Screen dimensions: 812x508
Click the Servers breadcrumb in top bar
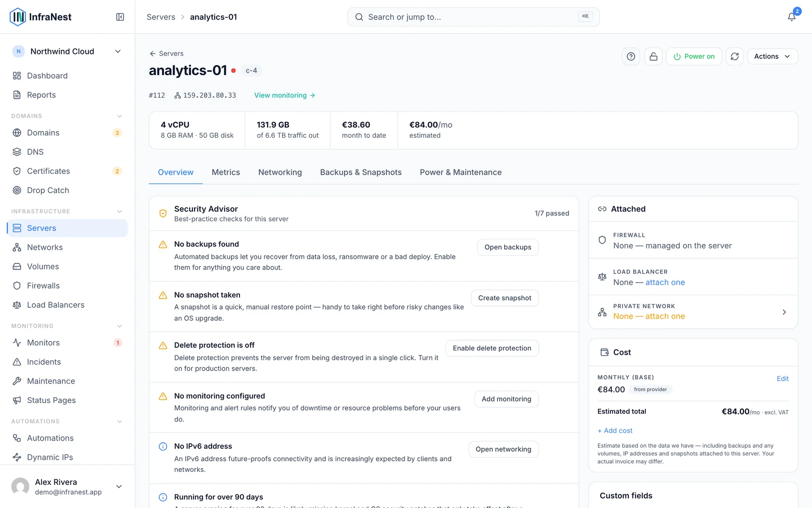pos(161,17)
